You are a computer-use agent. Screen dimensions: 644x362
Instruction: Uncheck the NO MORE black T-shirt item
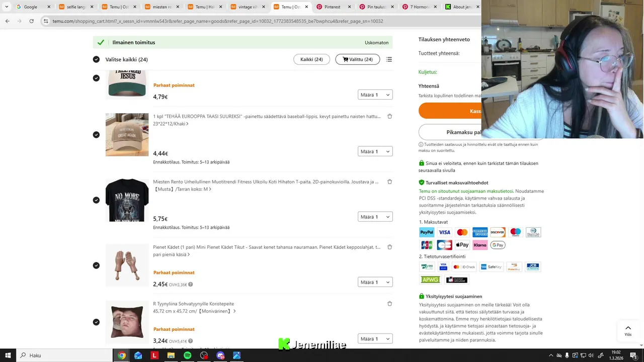pyautogui.click(x=96, y=200)
